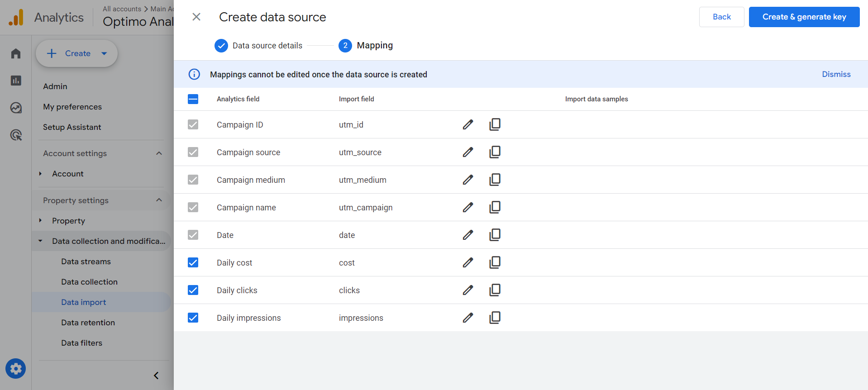Edit the Campaign medium mapping pencil
This screenshot has width=868, height=390.
[468, 180]
